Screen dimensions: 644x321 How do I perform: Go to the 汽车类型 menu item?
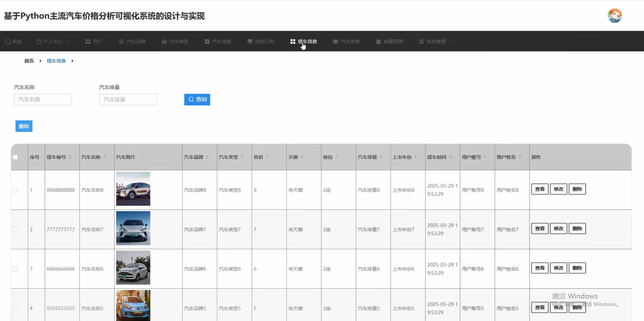click(175, 42)
